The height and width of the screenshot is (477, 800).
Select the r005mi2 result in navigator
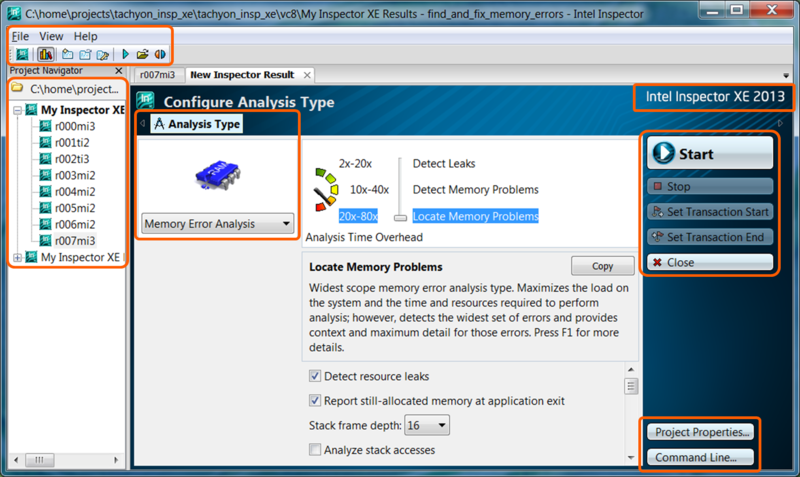tap(75, 208)
